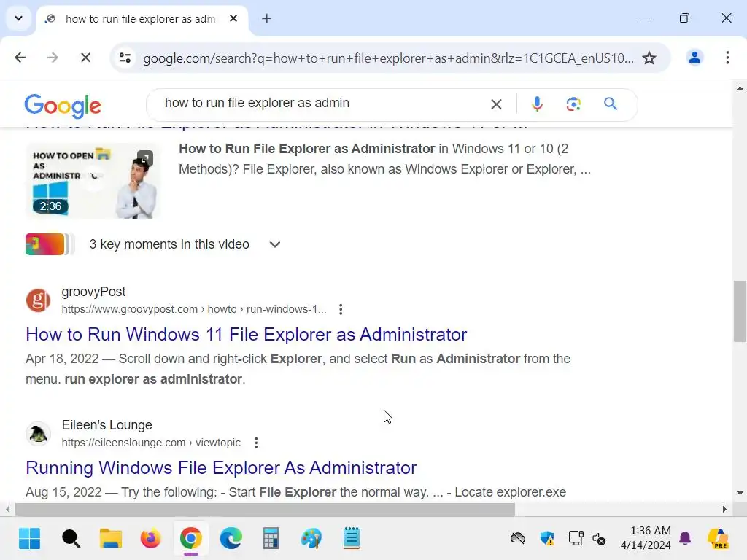Open Windows Security tray icon
747x560 pixels.
pos(547,539)
